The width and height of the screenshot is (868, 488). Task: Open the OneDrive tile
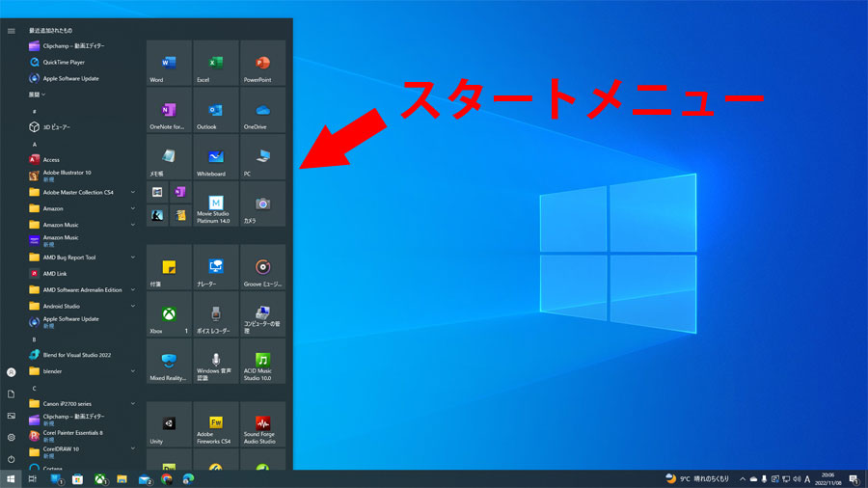(x=263, y=110)
